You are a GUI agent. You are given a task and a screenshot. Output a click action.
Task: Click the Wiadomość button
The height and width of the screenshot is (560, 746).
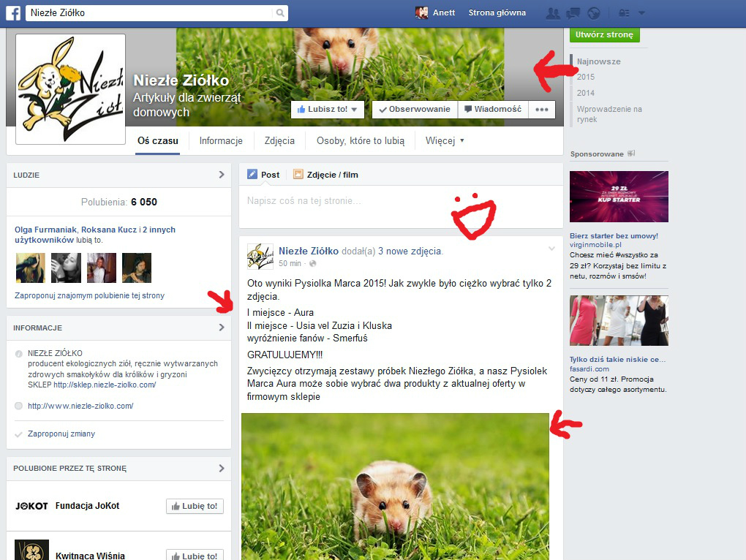tap(493, 110)
